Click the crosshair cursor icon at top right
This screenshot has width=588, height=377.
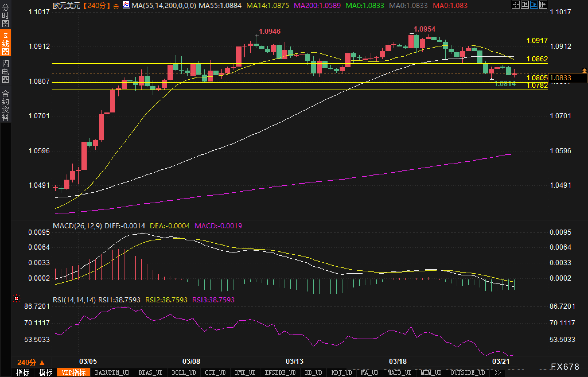pyautogui.click(x=515, y=5)
